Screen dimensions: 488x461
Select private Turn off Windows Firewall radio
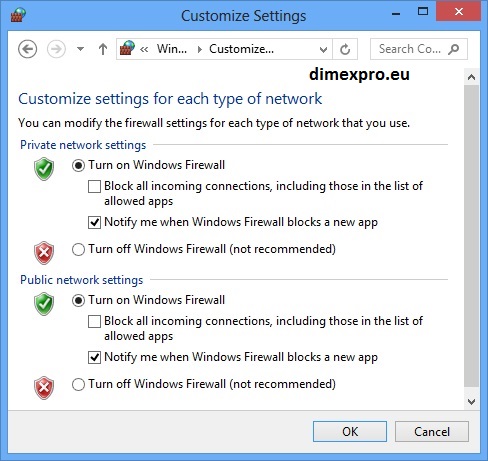coord(78,249)
